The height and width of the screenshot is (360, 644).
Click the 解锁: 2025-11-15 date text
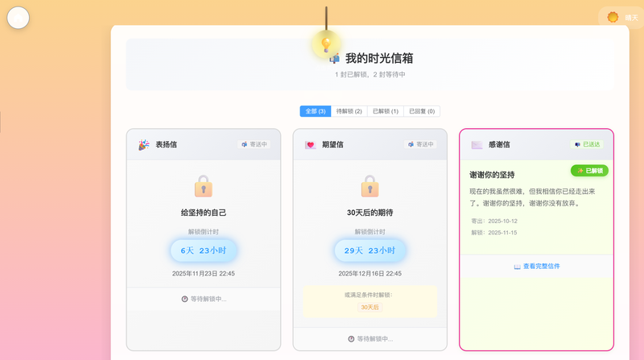pos(494,233)
